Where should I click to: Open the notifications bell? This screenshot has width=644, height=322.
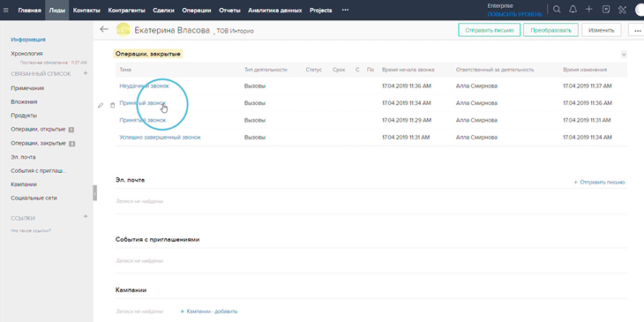(573, 10)
